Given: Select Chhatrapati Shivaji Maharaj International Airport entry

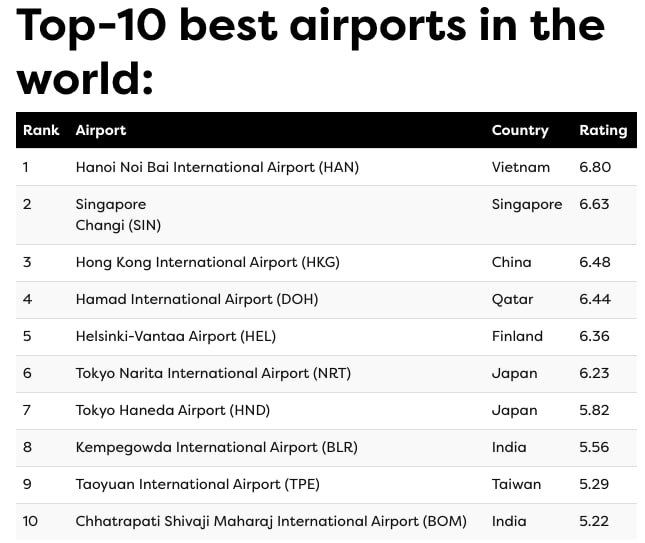Looking at the screenshot, I should tap(271, 521).
